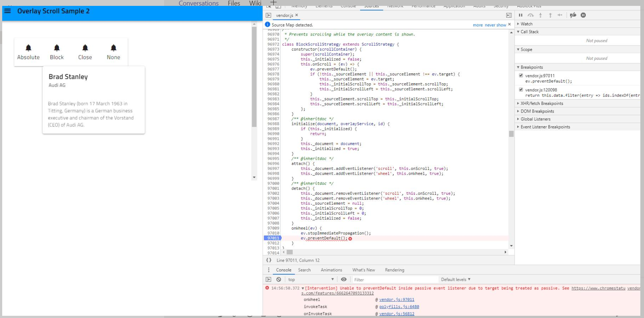Switch to the Search drawer tab
Viewport: 644px width, 318px height.
[x=304, y=270]
